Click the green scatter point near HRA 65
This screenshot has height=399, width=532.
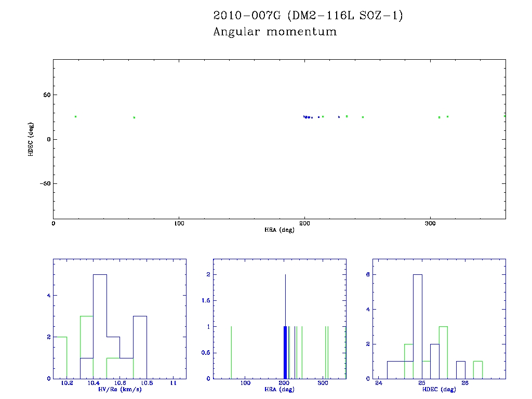click(x=135, y=117)
